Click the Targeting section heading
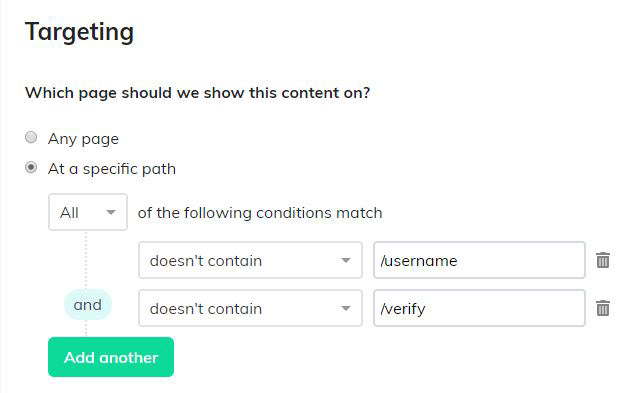Viewport: 641px width, 393px height. click(79, 32)
